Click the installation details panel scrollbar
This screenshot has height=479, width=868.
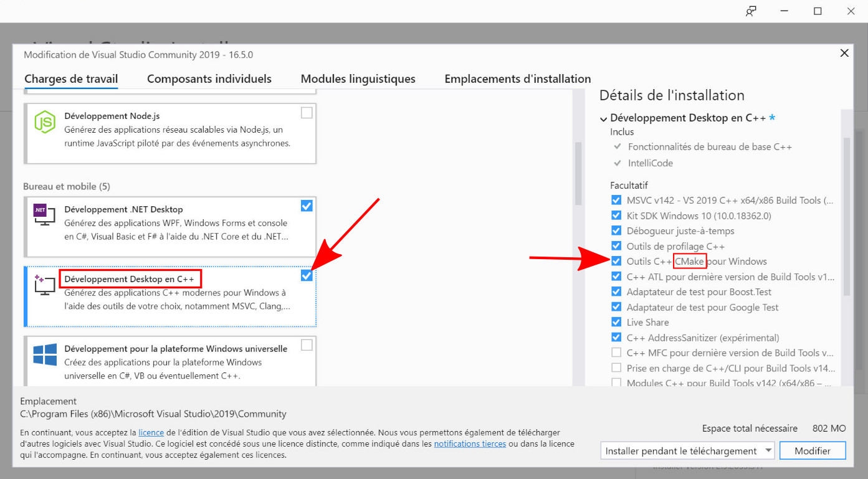point(846,216)
